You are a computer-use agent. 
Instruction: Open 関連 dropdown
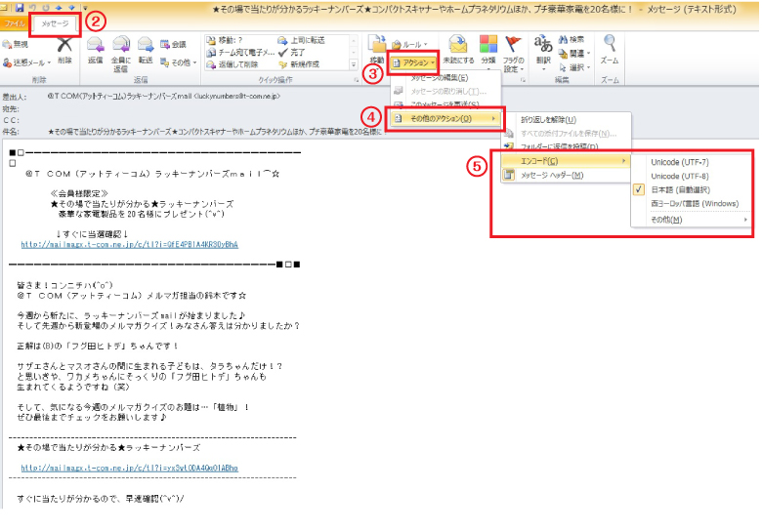pos(573,54)
